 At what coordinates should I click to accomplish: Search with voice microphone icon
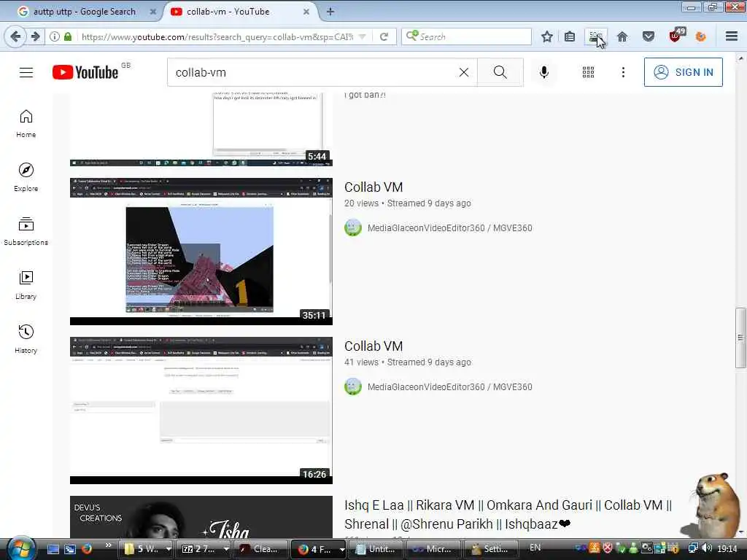pyautogui.click(x=543, y=72)
